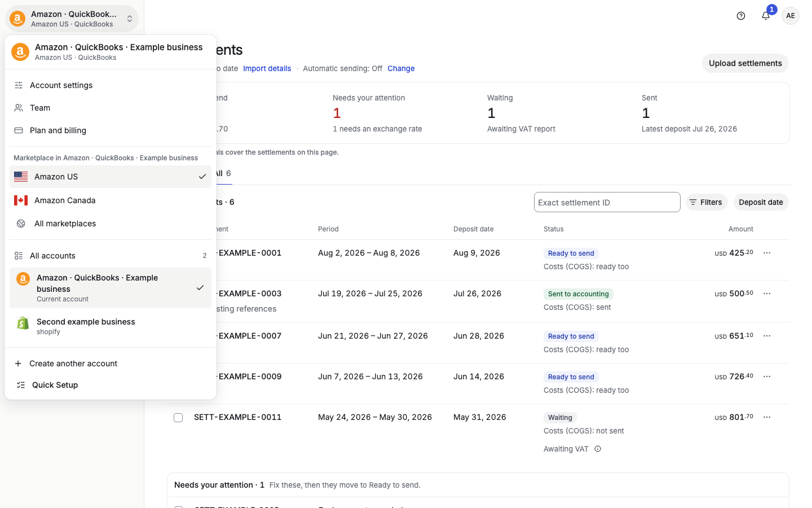Open row actions for SETT-EXAMPLE-0007
This screenshot has height=508, width=812.
767,336
